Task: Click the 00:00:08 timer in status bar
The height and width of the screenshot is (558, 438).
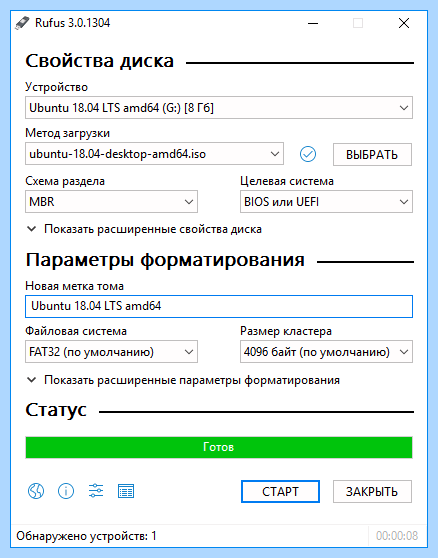Action: [x=397, y=536]
